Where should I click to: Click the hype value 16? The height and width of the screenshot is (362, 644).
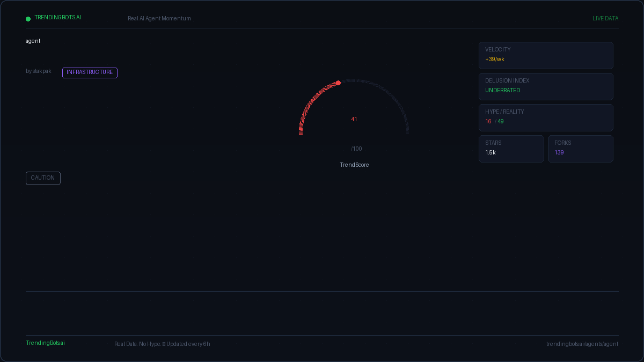click(x=488, y=121)
